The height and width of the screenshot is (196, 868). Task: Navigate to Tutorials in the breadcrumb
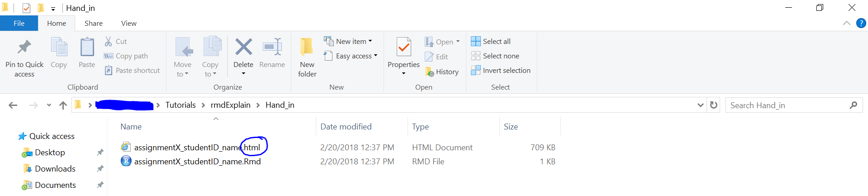(180, 105)
